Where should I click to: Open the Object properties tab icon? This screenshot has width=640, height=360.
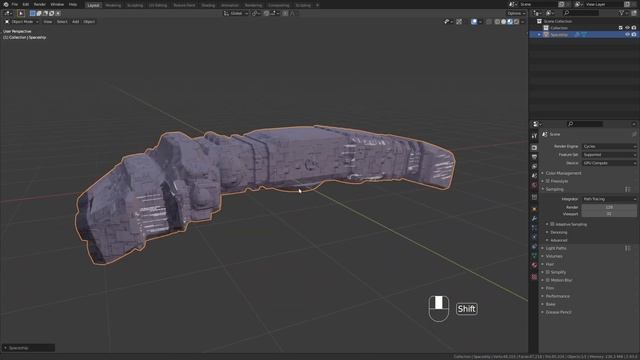(x=534, y=209)
